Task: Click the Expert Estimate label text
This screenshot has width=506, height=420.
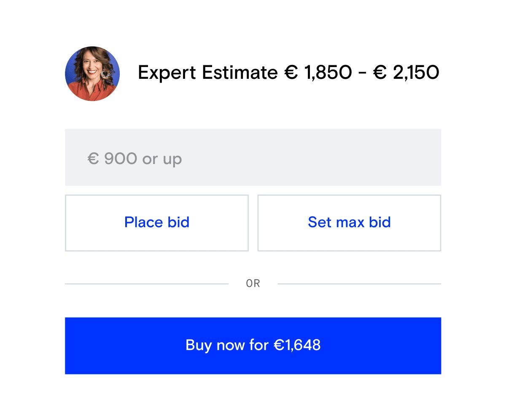Action: [208, 73]
